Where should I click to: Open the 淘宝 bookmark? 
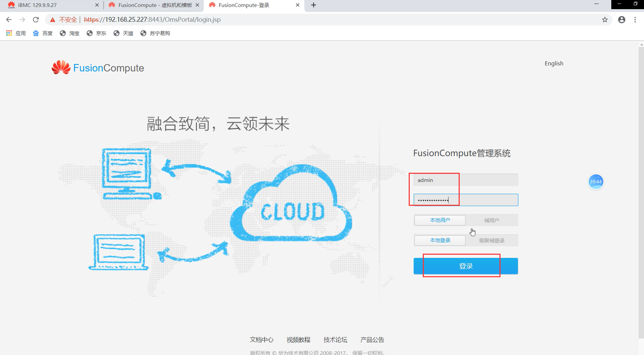click(x=70, y=33)
